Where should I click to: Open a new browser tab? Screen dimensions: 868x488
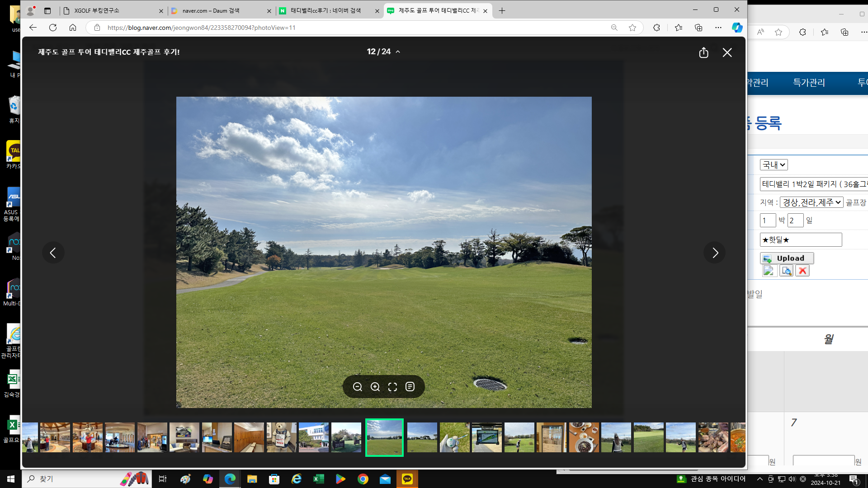click(502, 11)
